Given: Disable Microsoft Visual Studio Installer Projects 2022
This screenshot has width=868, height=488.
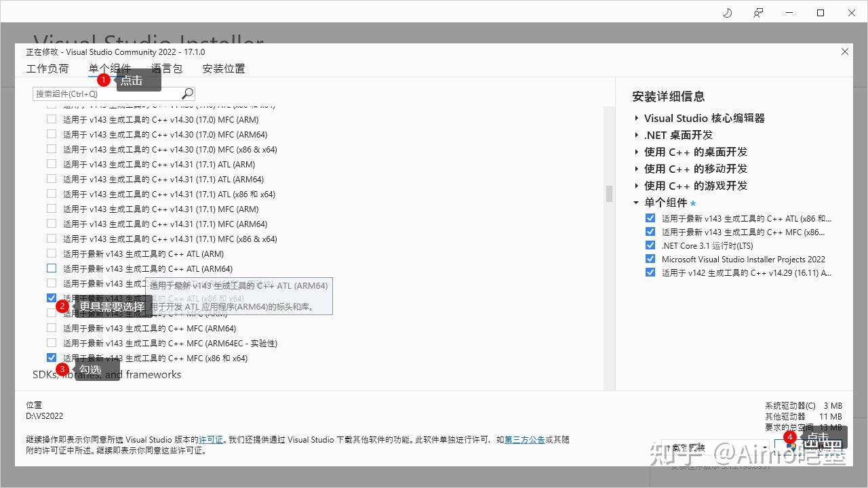Looking at the screenshot, I should tap(650, 259).
